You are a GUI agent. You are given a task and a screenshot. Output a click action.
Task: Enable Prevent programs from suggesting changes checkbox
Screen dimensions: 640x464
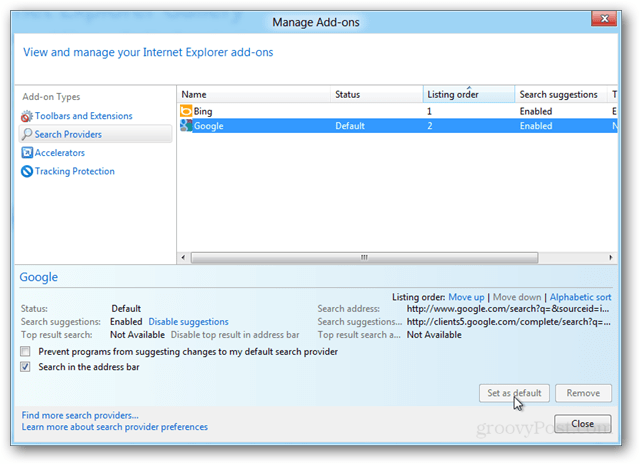coord(25,351)
